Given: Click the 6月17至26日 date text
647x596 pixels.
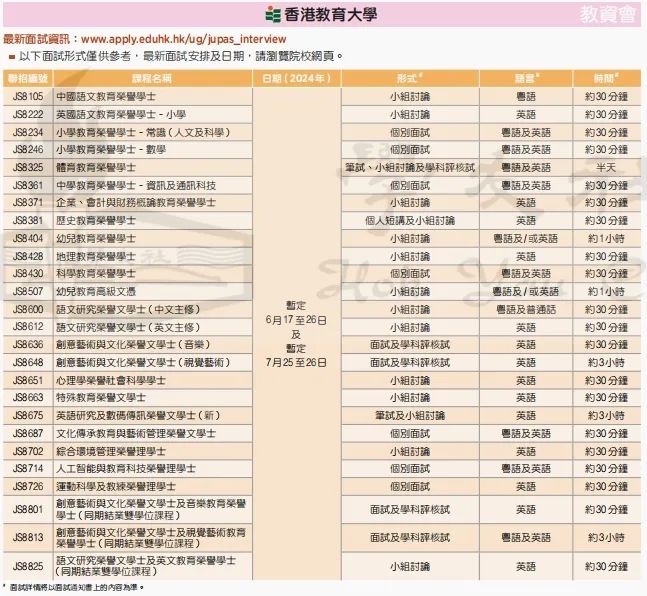Looking at the screenshot, I should point(296,320).
